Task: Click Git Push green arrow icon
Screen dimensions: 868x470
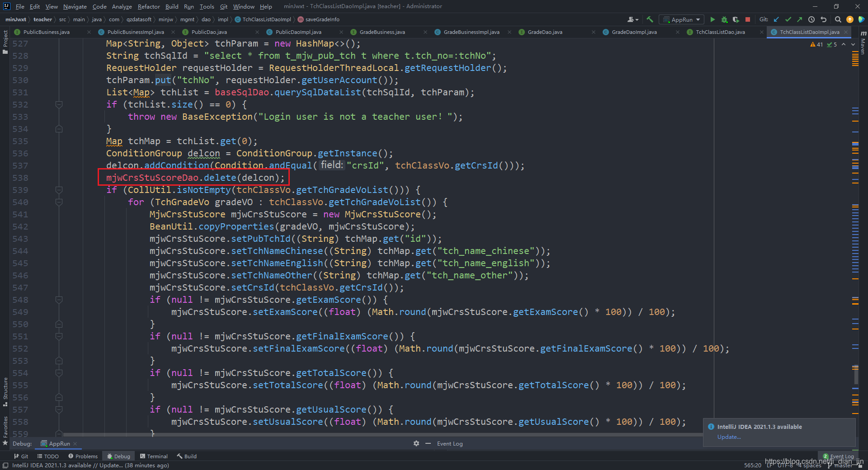Action: pyautogui.click(x=800, y=19)
